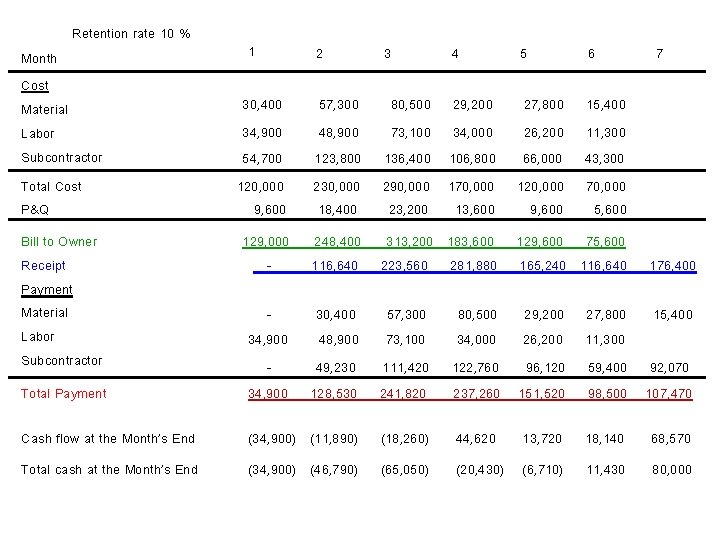Select Receipt value 165,240
This screenshot has width=720, height=540.
click(x=542, y=266)
